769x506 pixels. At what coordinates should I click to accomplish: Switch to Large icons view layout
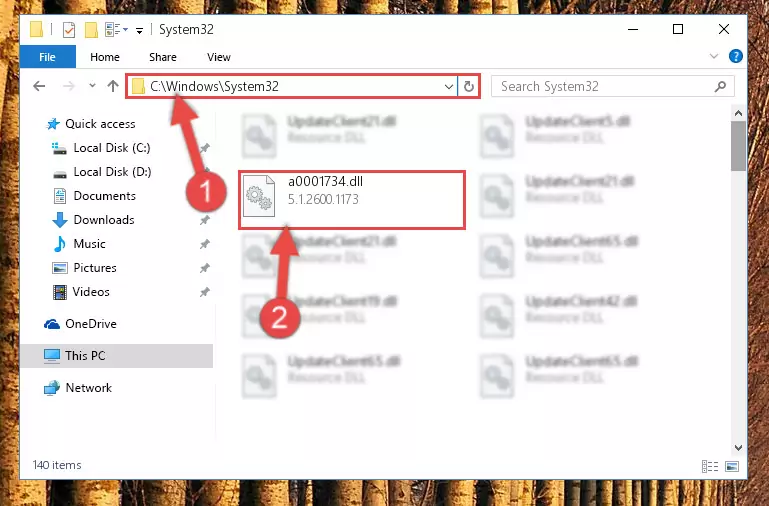coord(732,466)
